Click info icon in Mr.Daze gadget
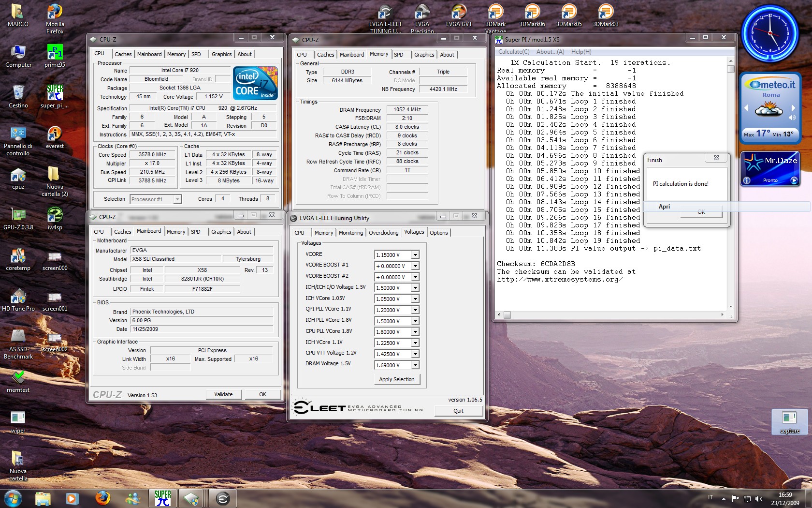 point(747,180)
